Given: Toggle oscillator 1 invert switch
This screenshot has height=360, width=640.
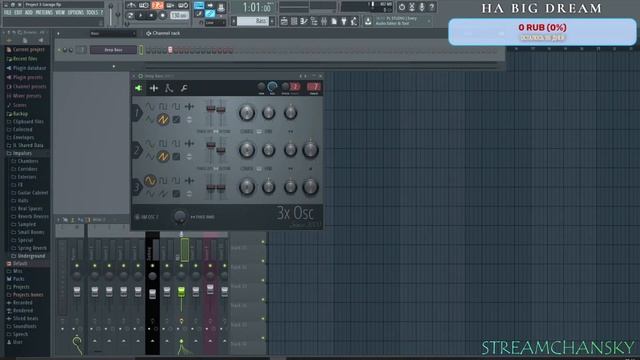Looking at the screenshot, I should coord(189,120).
